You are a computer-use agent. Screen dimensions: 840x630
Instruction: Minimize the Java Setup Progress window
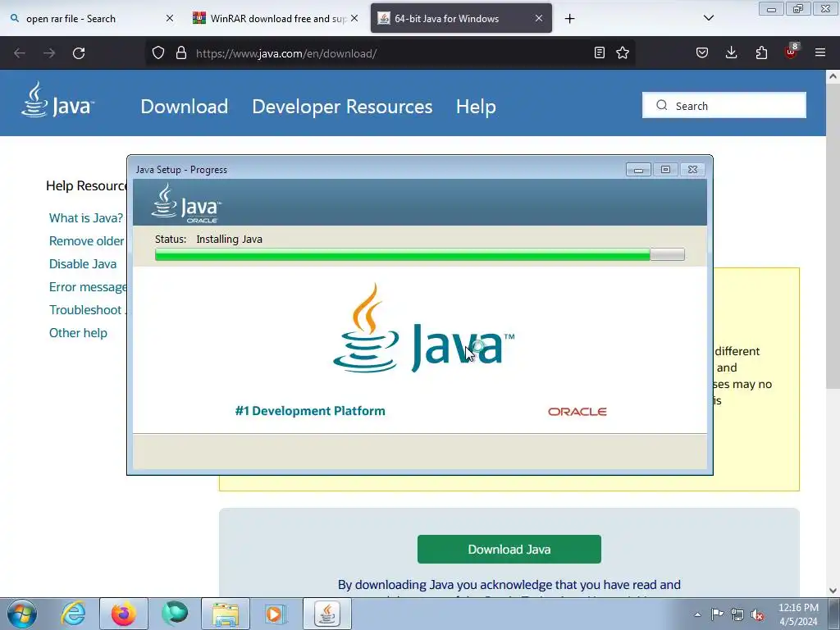click(x=638, y=170)
